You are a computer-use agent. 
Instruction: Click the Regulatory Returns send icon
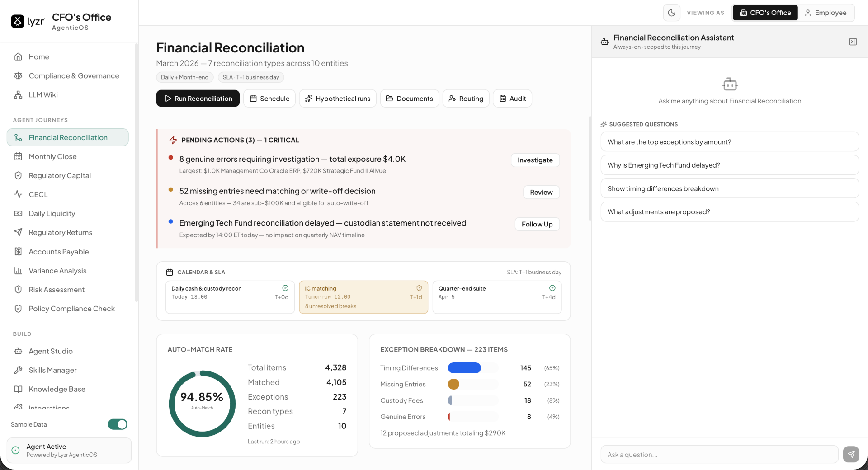click(x=18, y=232)
